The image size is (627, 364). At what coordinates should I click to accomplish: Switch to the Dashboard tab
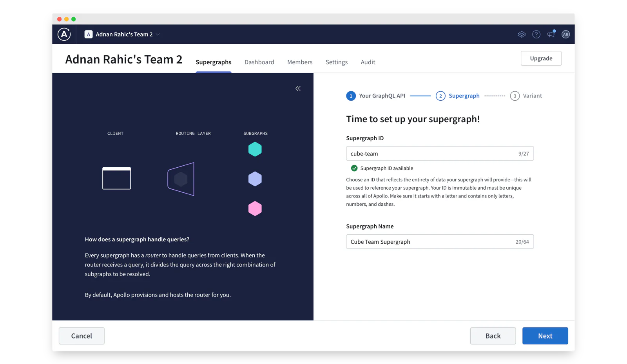[259, 62]
